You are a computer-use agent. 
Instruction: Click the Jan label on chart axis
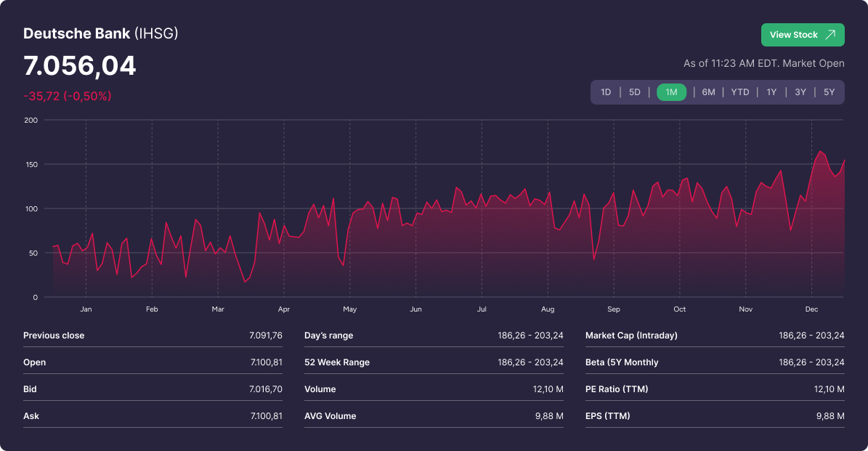(86, 309)
